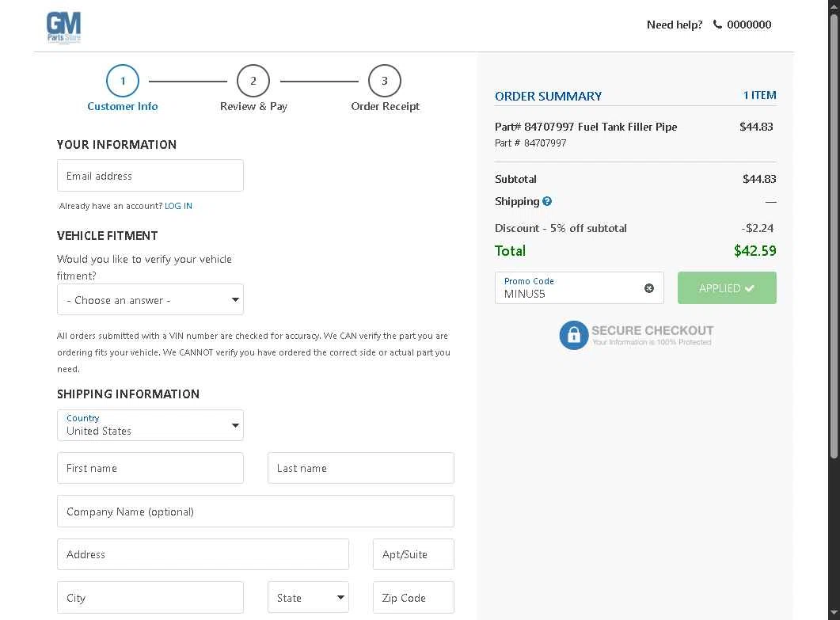Click the page vertical scrollbar
The width and height of the screenshot is (840, 620).
tap(834, 236)
